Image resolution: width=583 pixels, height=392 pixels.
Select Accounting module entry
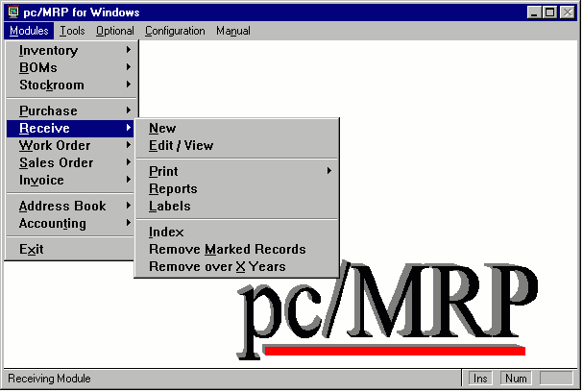pos(71,224)
